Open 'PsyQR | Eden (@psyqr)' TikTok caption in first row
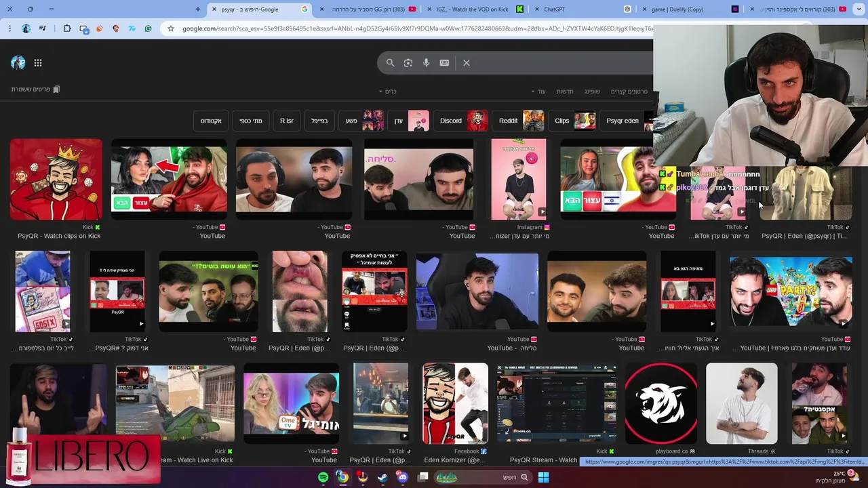Screen dimensions: 868x488 pyautogui.click(x=804, y=236)
